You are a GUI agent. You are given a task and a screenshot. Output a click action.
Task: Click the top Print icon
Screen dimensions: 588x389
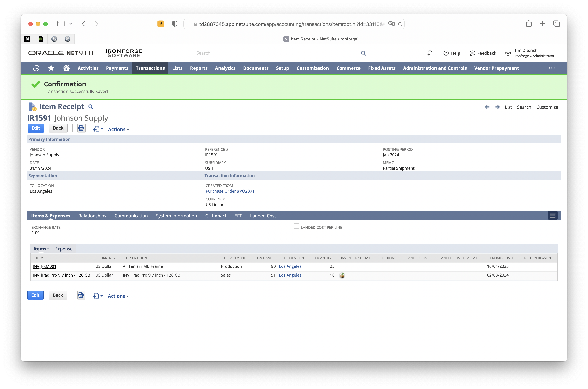[81, 128]
